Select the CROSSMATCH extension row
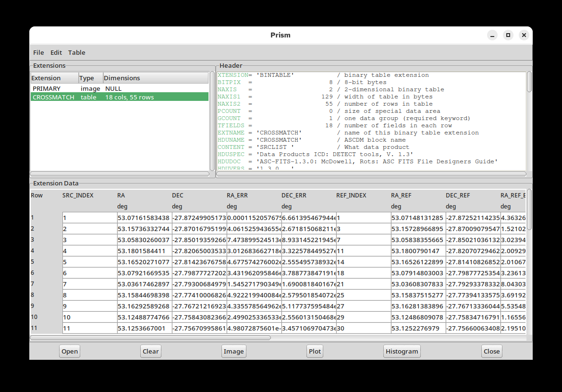The width and height of the screenshot is (562, 392). [x=119, y=97]
